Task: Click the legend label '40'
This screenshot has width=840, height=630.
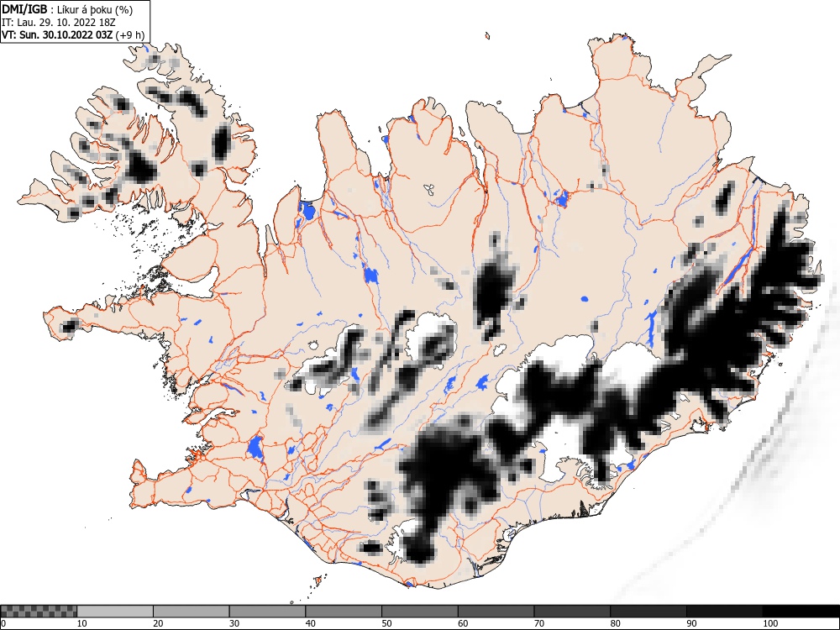Action: (310, 623)
